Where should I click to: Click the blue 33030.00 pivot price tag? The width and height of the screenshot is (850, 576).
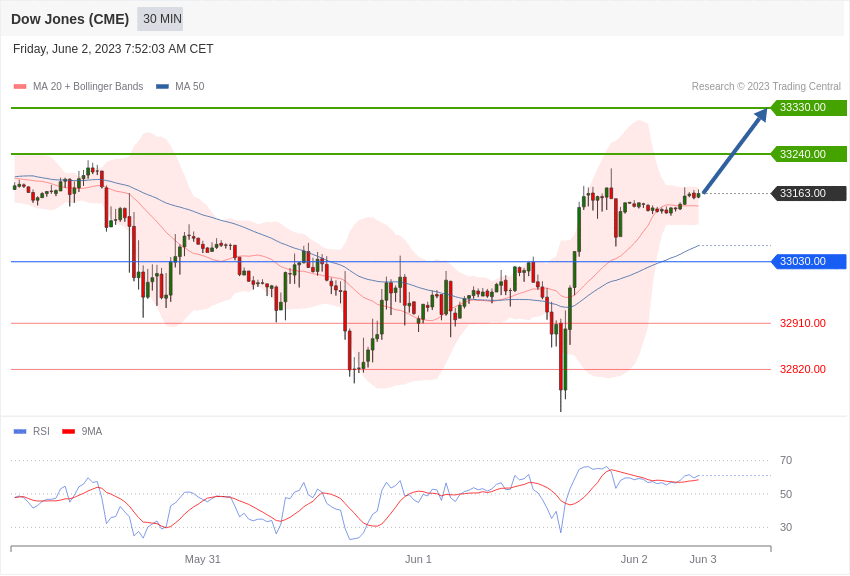point(808,261)
